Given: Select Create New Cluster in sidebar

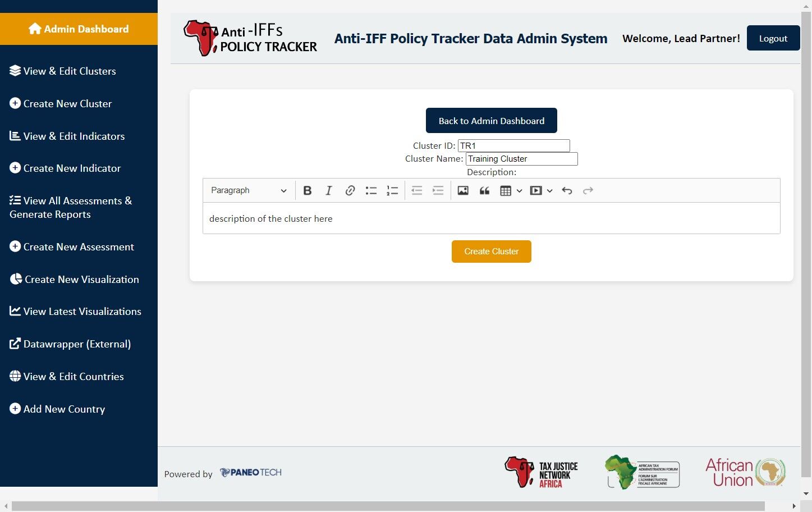Looking at the screenshot, I should click(x=61, y=104).
